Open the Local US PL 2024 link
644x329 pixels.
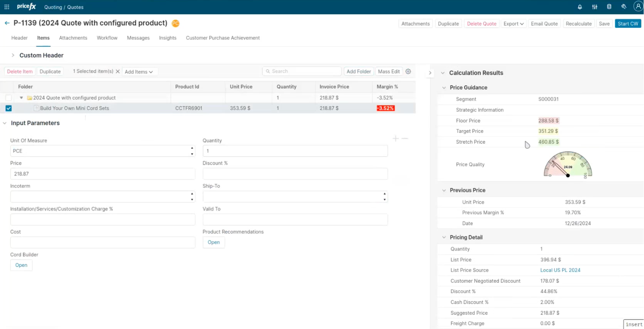tap(560, 270)
